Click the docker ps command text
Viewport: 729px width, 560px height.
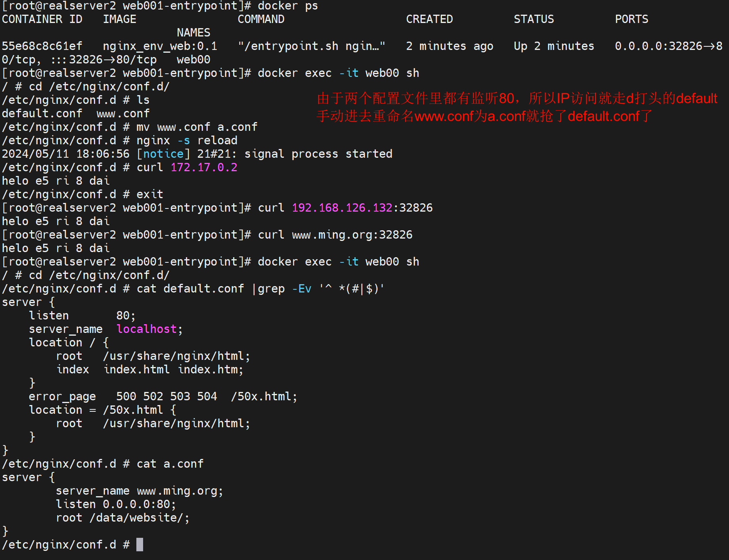coord(287,6)
